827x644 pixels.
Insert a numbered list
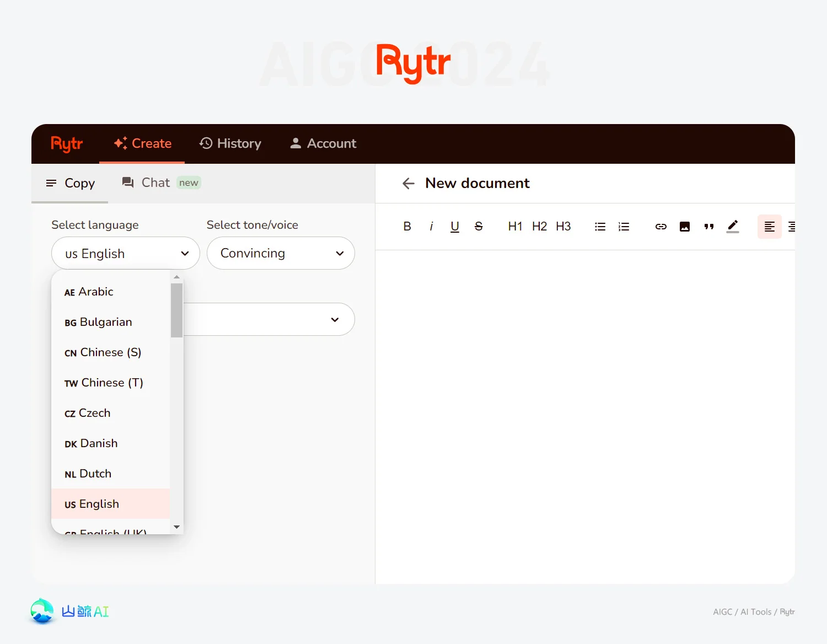624,227
